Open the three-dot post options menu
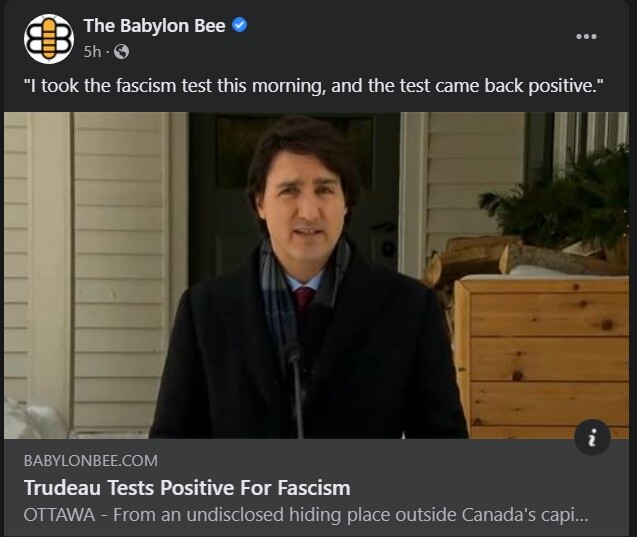Screen dimensions: 637x537 (x=586, y=37)
